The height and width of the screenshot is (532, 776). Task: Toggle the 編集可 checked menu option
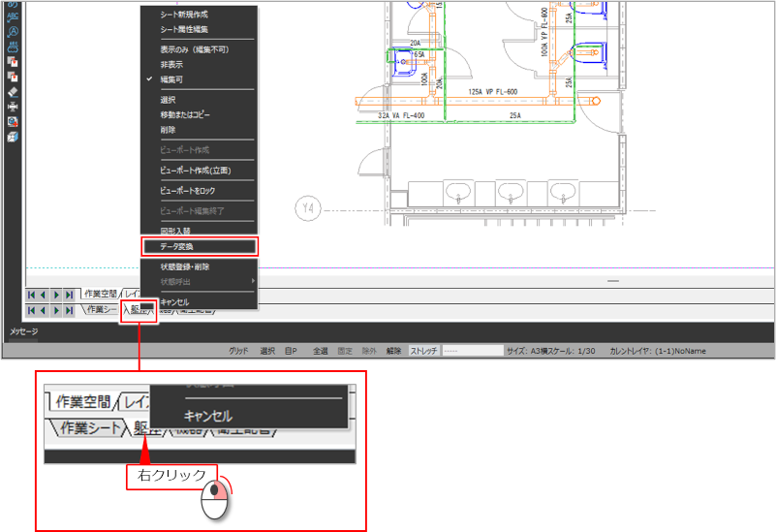171,78
